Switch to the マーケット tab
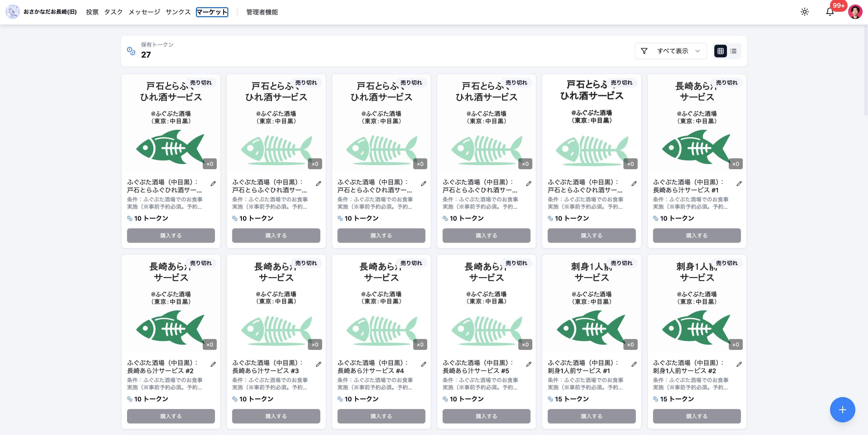The width and height of the screenshot is (868, 435). (212, 12)
